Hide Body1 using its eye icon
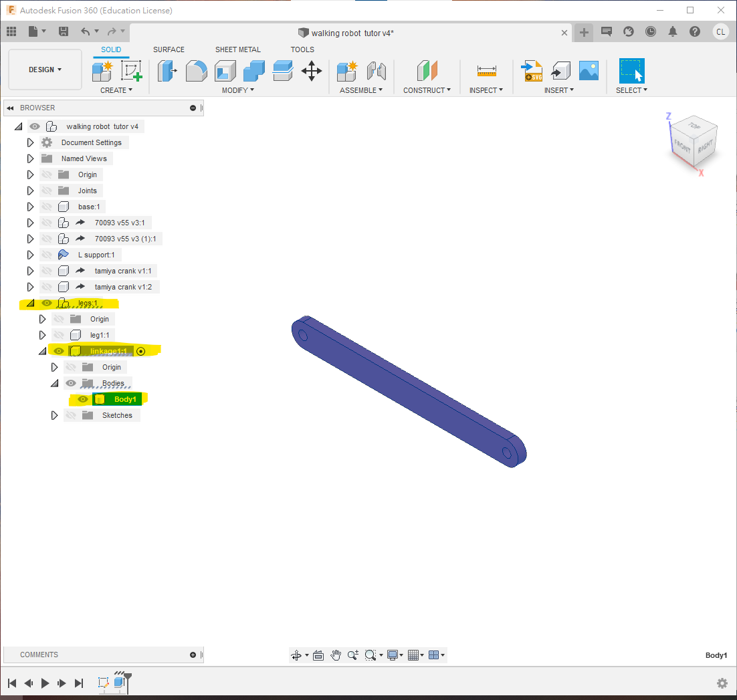This screenshot has height=700, width=737. (83, 399)
